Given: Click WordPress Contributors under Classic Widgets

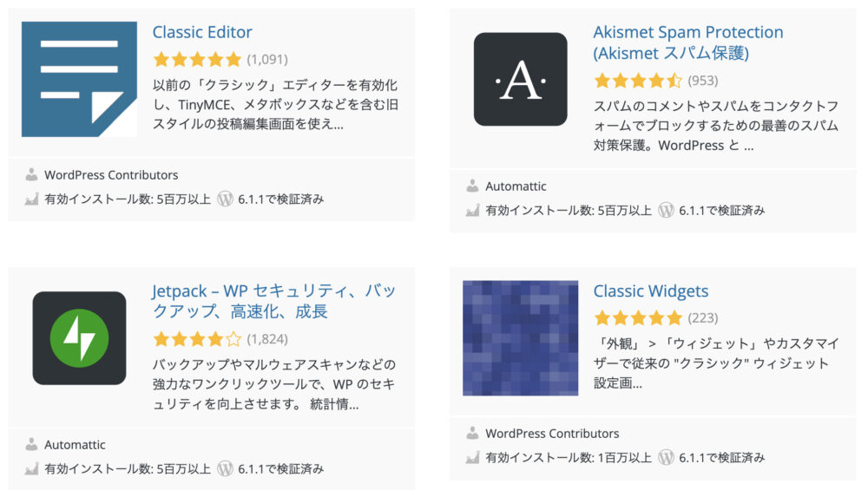Looking at the screenshot, I should tap(552, 434).
